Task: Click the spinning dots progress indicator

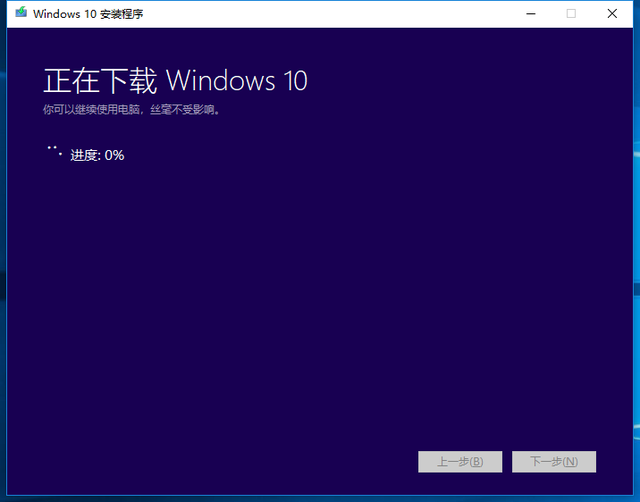Action: [54, 151]
